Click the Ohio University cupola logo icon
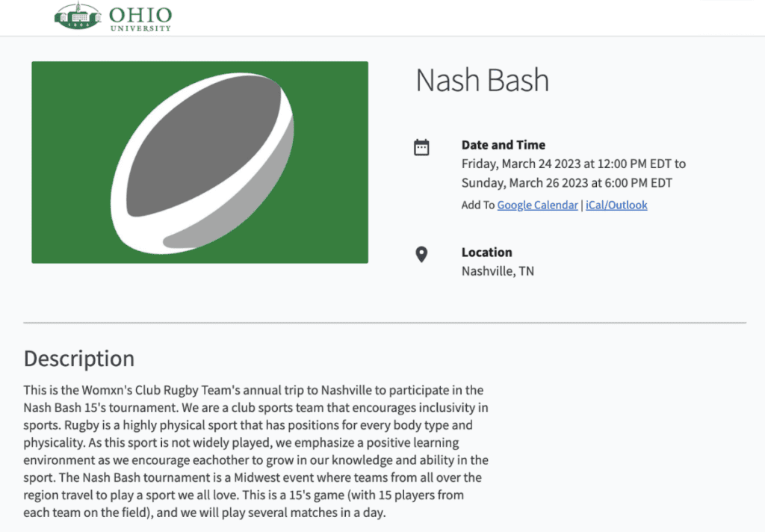The height and width of the screenshot is (532, 765). pyautogui.click(x=78, y=16)
